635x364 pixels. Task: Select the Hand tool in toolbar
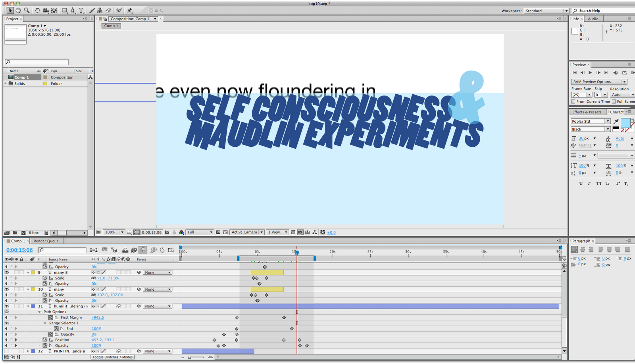18,10
